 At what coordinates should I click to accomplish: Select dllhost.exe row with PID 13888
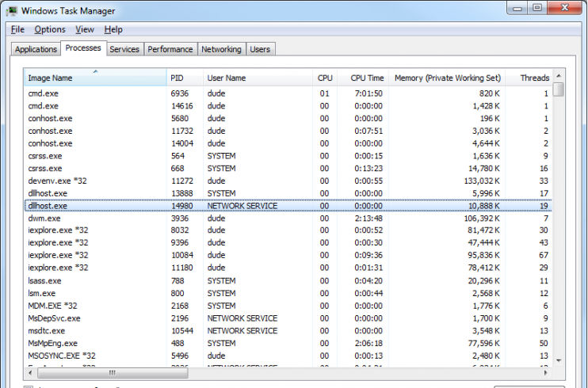click(x=288, y=193)
